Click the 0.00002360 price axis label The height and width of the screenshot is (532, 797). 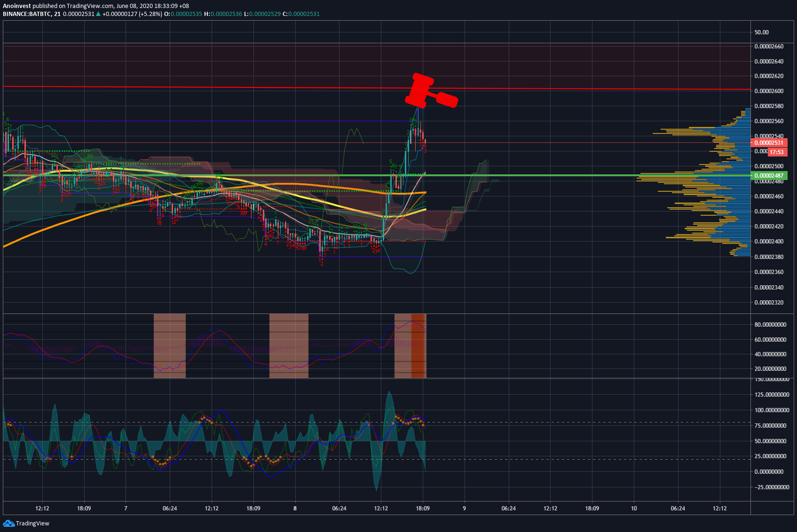coord(769,272)
